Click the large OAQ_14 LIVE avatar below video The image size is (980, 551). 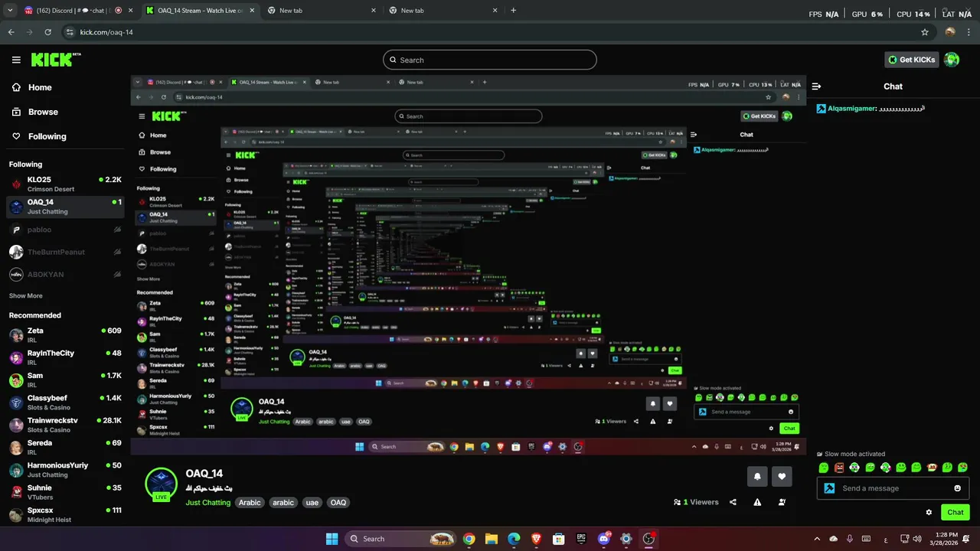[x=162, y=484]
